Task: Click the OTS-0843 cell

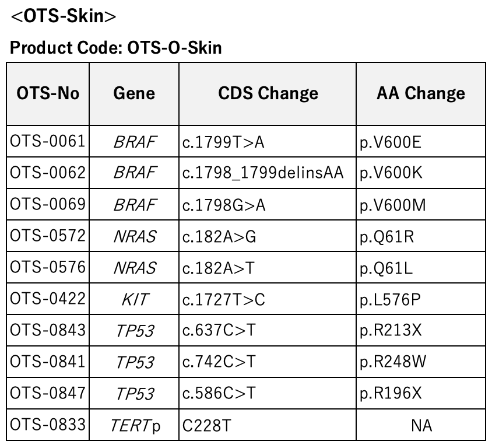Action: point(48,330)
